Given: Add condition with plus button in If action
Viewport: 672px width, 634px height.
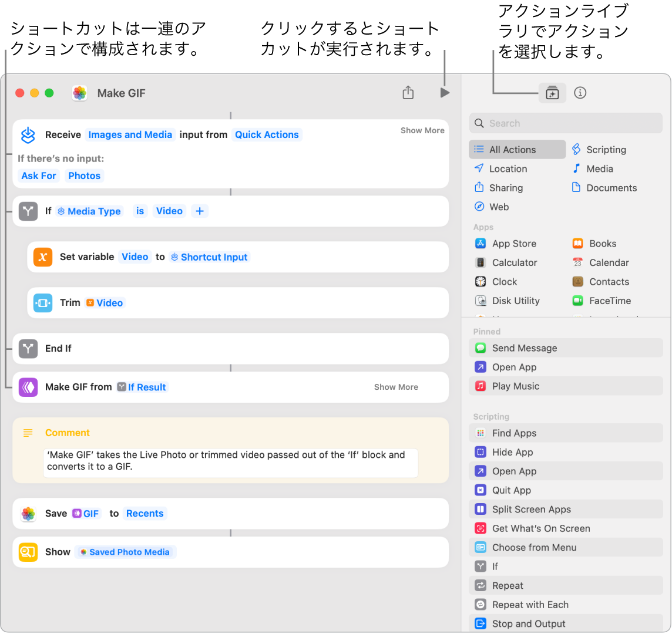Looking at the screenshot, I should coord(200,211).
